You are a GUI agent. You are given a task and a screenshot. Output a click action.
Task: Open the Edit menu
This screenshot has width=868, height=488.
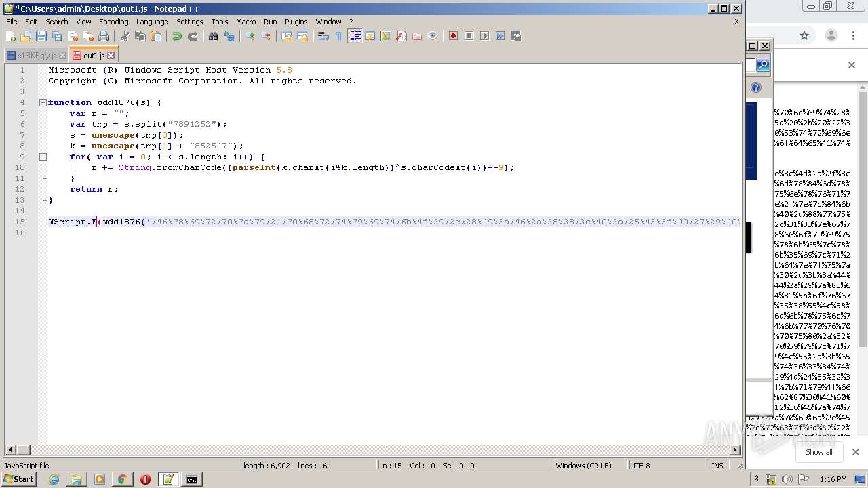tap(31, 22)
